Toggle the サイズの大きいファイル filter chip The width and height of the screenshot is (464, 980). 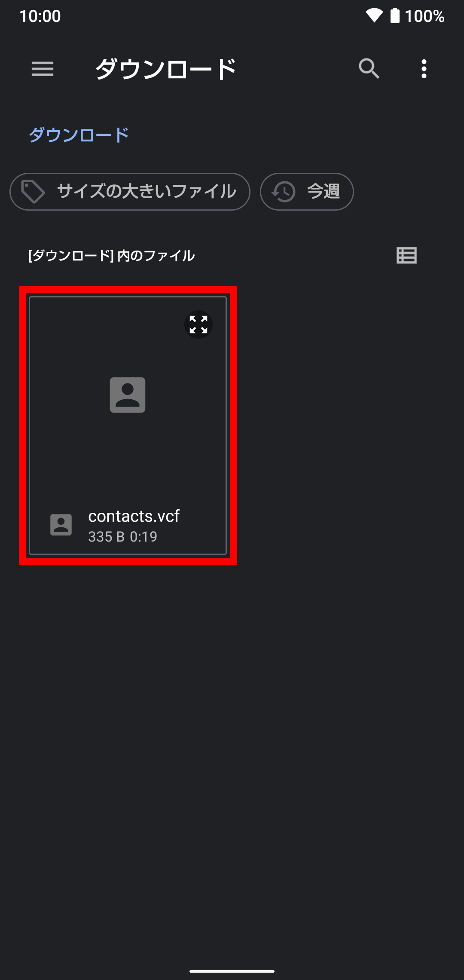(x=130, y=192)
